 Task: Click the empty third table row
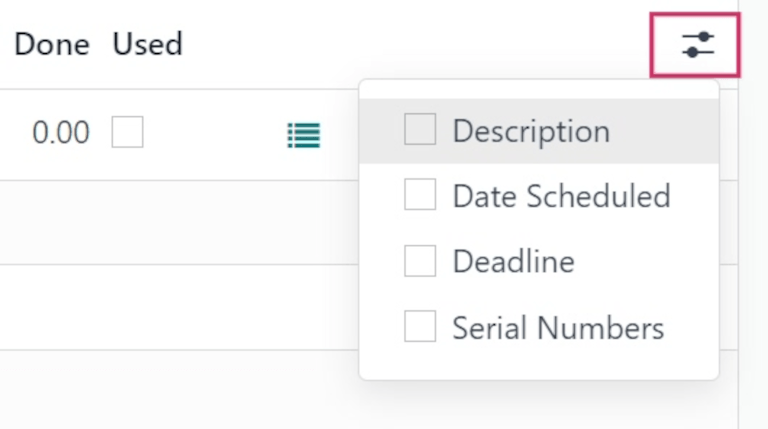tap(170, 307)
